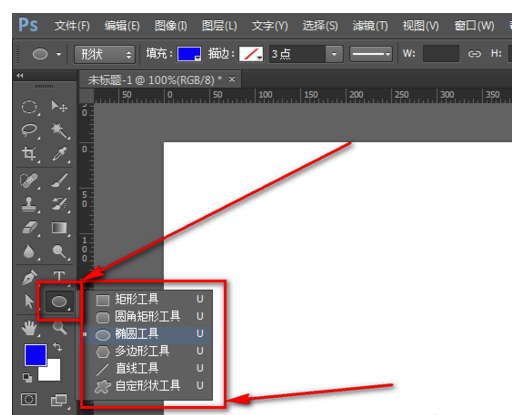Select the Clone Stamp tool
The height and width of the screenshot is (415, 528).
coord(29,204)
